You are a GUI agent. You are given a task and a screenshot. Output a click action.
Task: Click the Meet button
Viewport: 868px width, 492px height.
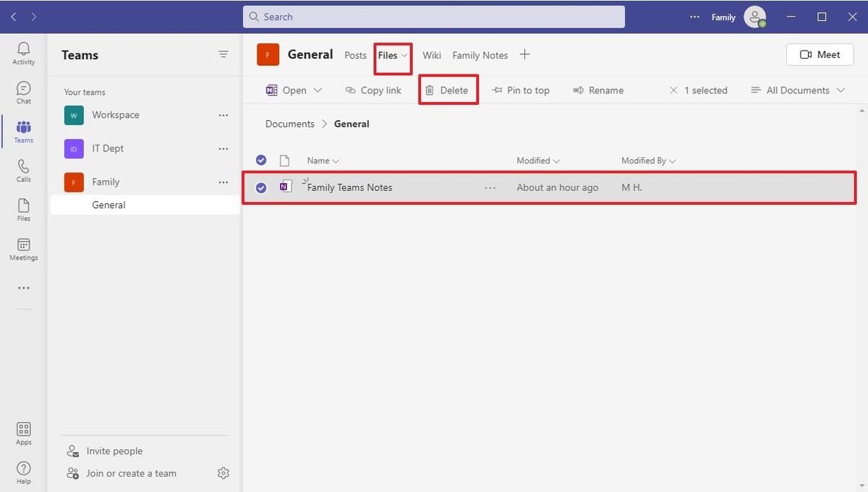819,54
